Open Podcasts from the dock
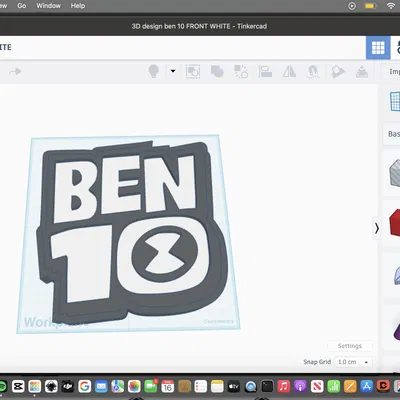Screen dimensions: 400x400 300,386
